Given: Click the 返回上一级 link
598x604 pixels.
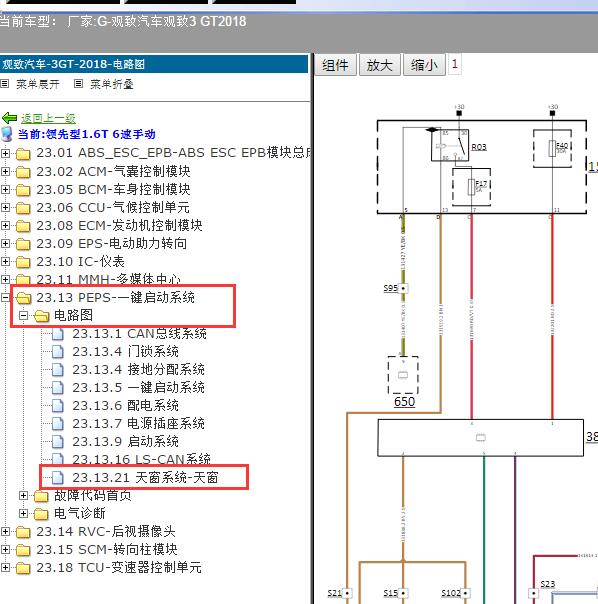Looking at the screenshot, I should 48,118.
